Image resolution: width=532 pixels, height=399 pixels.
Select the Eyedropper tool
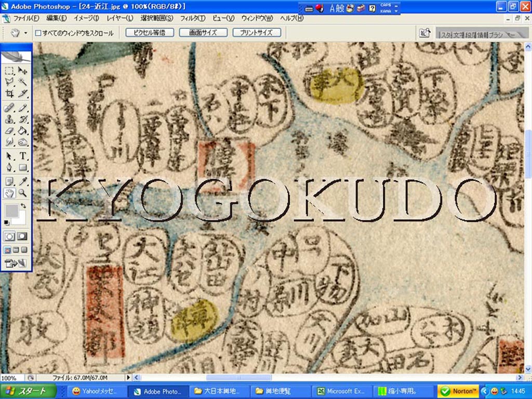click(x=22, y=181)
